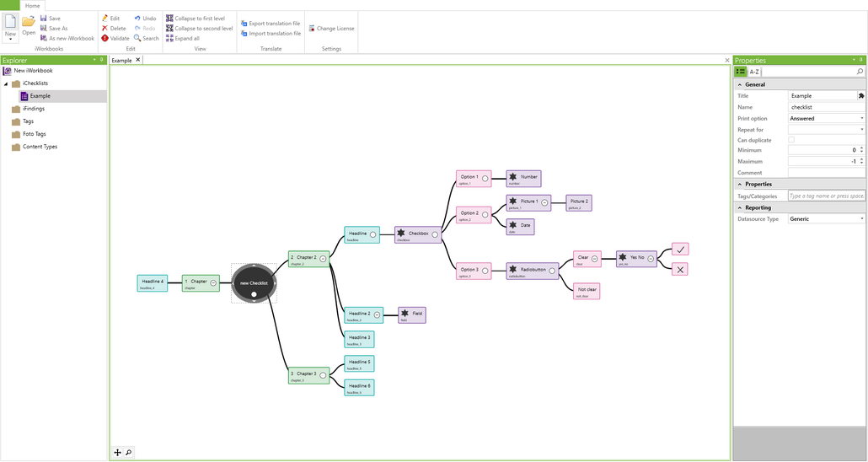
Task: Toggle the collapse circle on Radiobutton node
Action: click(x=552, y=271)
